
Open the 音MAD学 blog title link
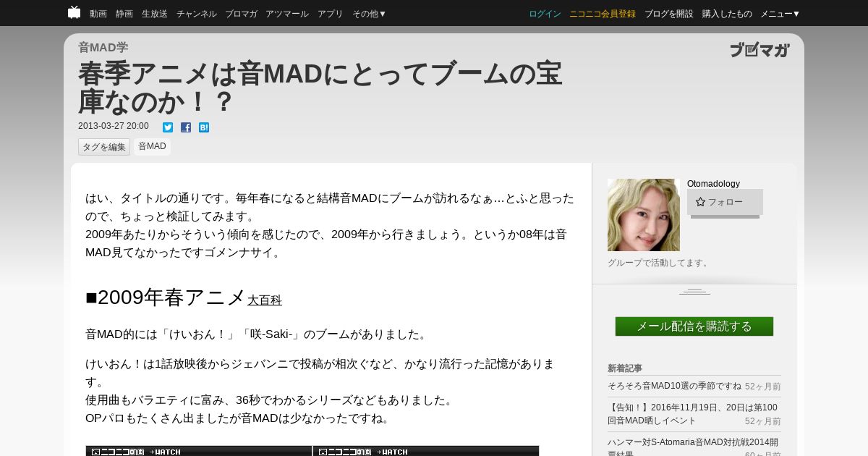tap(103, 48)
